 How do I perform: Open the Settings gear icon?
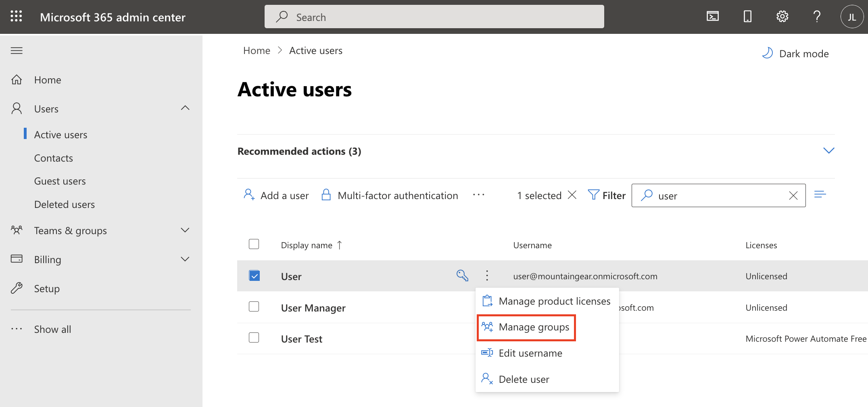tap(782, 17)
